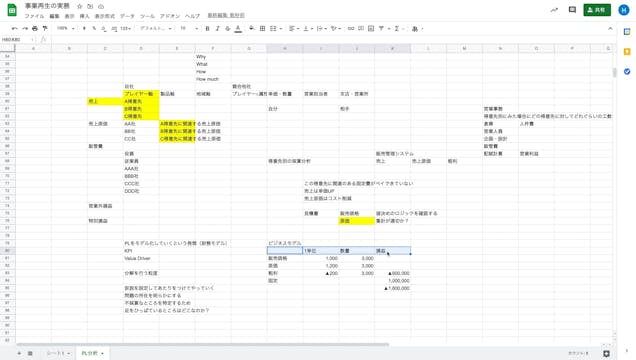Image resolution: width=636 pixels, height=360 pixels.
Task: Click the name box cell reference
Action: tap(17, 39)
